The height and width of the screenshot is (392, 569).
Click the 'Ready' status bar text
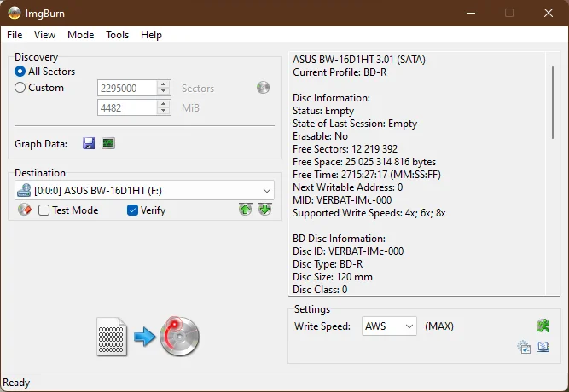coord(16,383)
